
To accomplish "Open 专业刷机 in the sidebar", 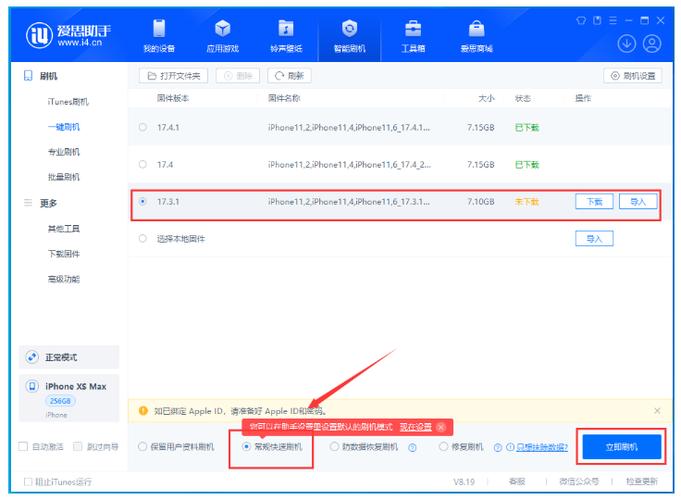I will click(63, 152).
